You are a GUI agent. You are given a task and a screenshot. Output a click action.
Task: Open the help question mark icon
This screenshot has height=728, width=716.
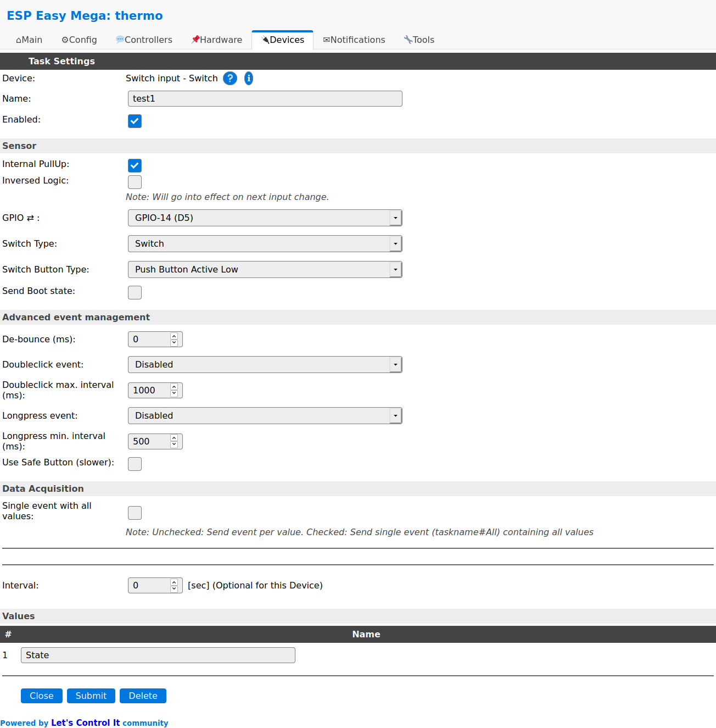click(230, 78)
